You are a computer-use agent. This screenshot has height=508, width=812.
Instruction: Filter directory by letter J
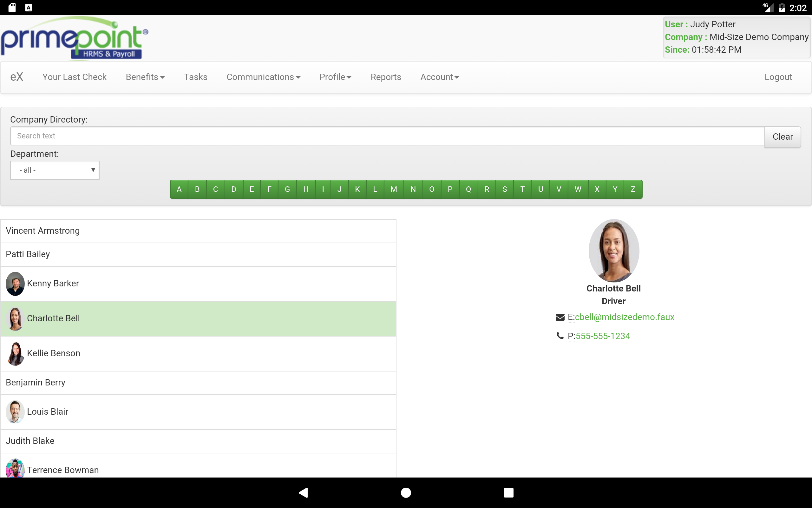(x=340, y=189)
